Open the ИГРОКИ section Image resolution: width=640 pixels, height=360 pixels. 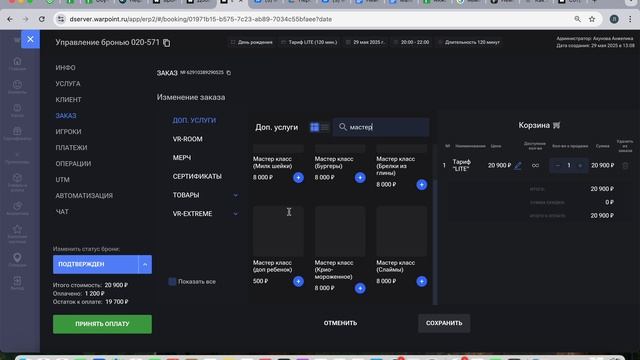(68, 132)
